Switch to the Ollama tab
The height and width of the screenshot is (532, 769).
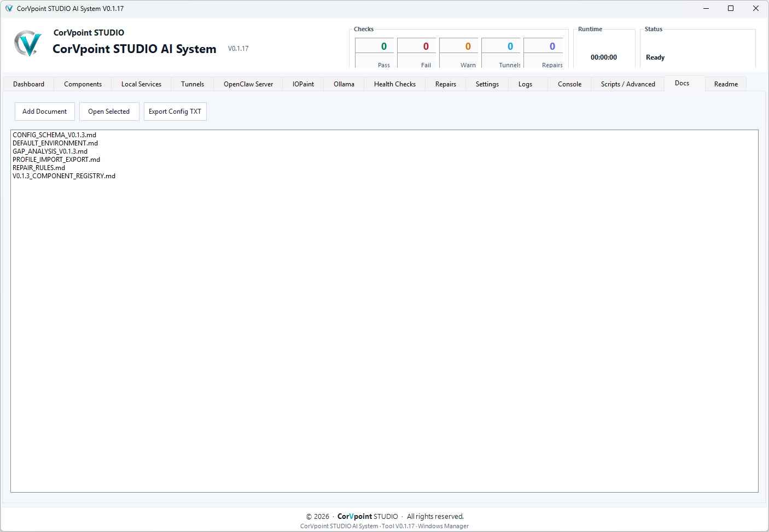(x=344, y=84)
